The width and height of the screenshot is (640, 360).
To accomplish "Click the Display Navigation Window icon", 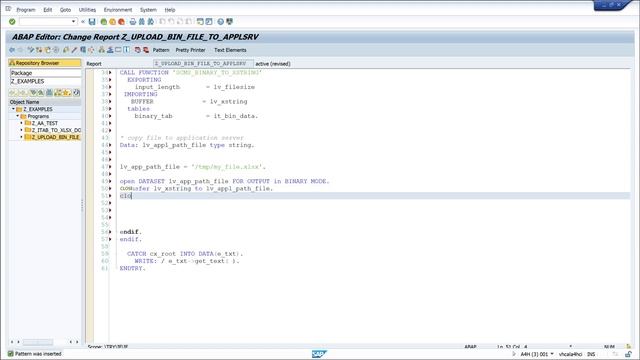I will pyautogui.click(x=110, y=50).
